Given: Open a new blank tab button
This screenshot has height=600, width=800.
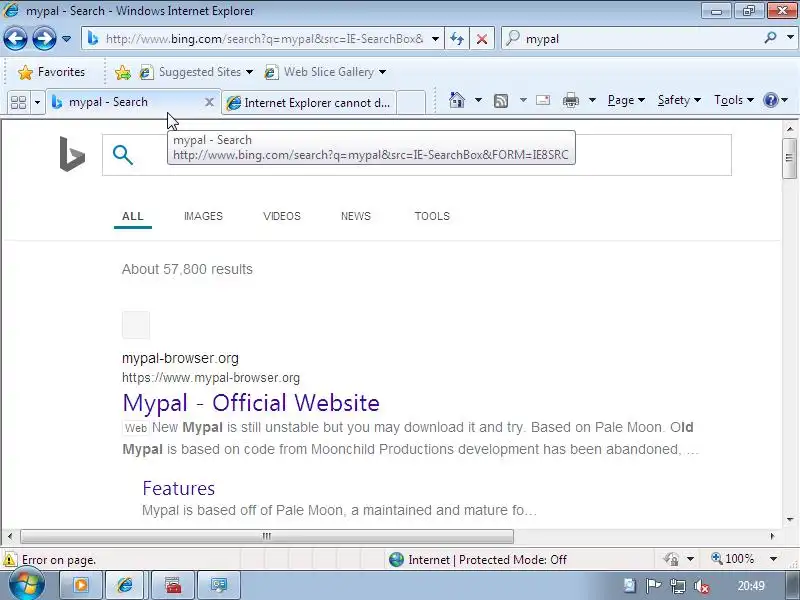Looking at the screenshot, I should [411, 103].
